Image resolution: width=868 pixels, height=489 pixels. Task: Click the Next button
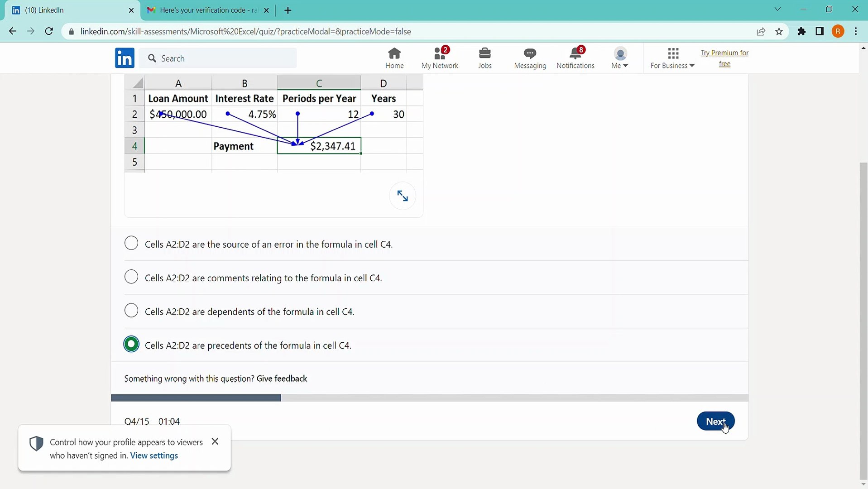tap(715, 421)
